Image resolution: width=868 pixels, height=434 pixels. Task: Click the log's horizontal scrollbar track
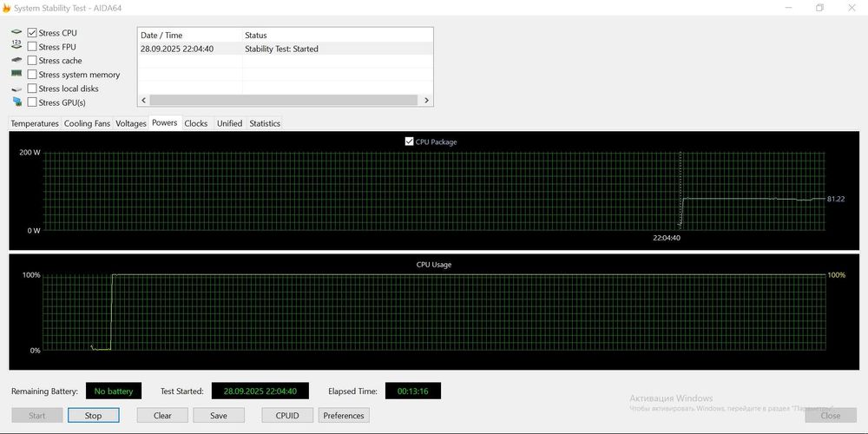coord(283,100)
